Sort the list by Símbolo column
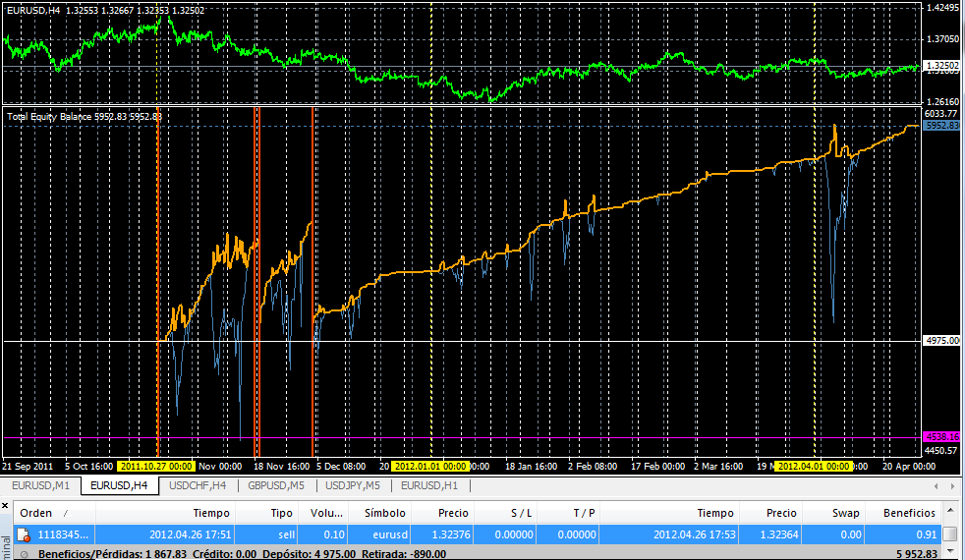Image resolution: width=965 pixels, height=560 pixels. [384, 513]
